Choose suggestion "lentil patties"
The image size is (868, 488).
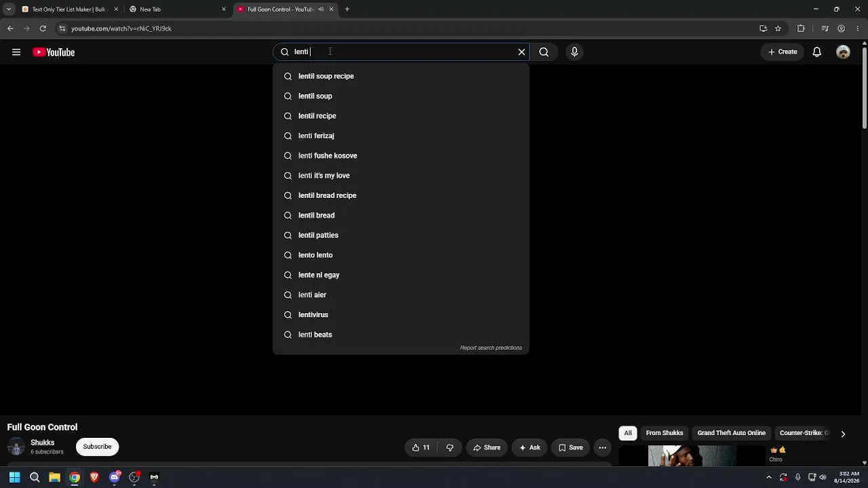pyautogui.click(x=401, y=235)
